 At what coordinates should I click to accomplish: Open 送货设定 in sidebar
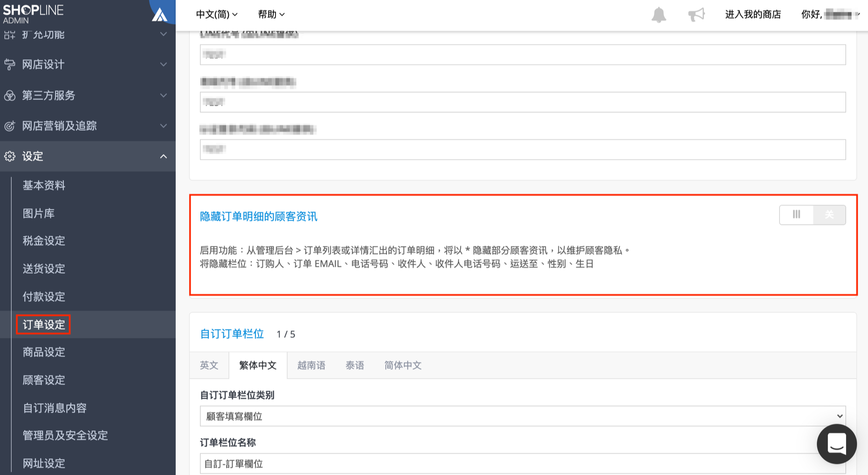coord(44,269)
